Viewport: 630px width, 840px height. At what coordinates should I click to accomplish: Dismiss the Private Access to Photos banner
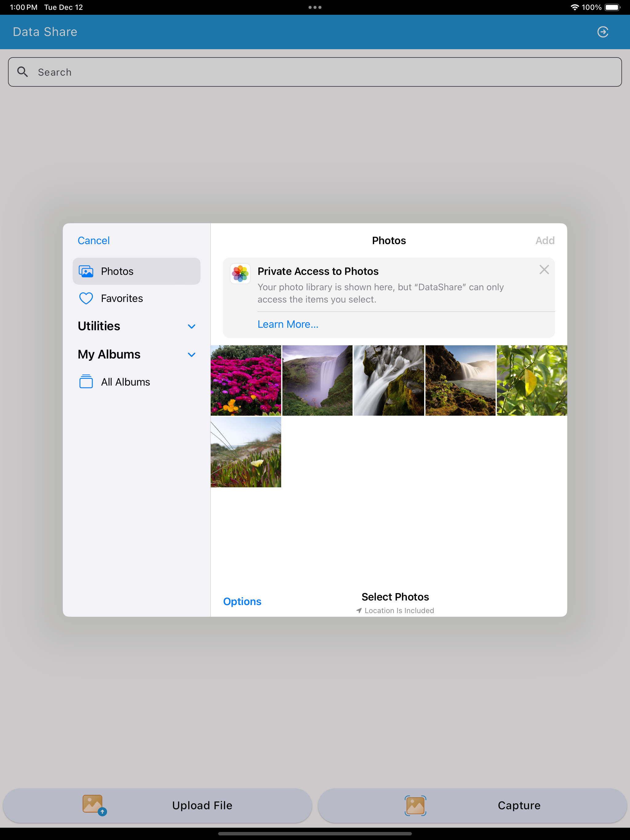544,270
